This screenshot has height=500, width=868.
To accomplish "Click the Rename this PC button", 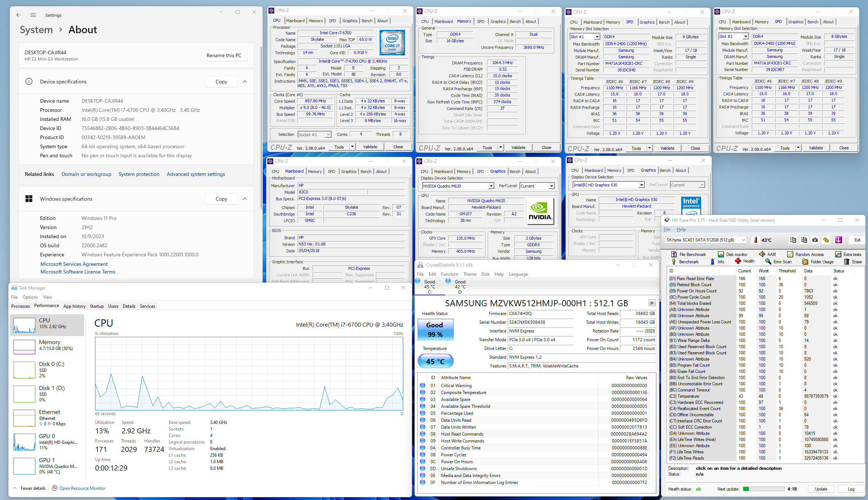I will [x=224, y=55].
